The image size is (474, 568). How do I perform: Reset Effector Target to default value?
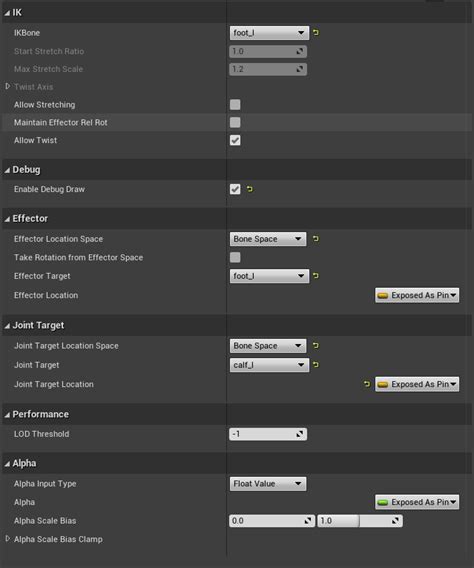(316, 276)
